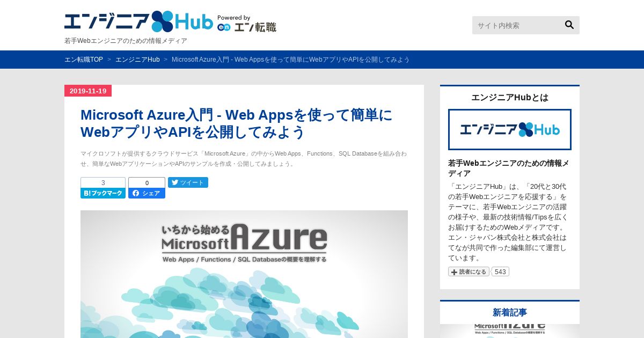Click the Hatena bookmark count 3
This screenshot has height=338, width=644.
(103, 182)
